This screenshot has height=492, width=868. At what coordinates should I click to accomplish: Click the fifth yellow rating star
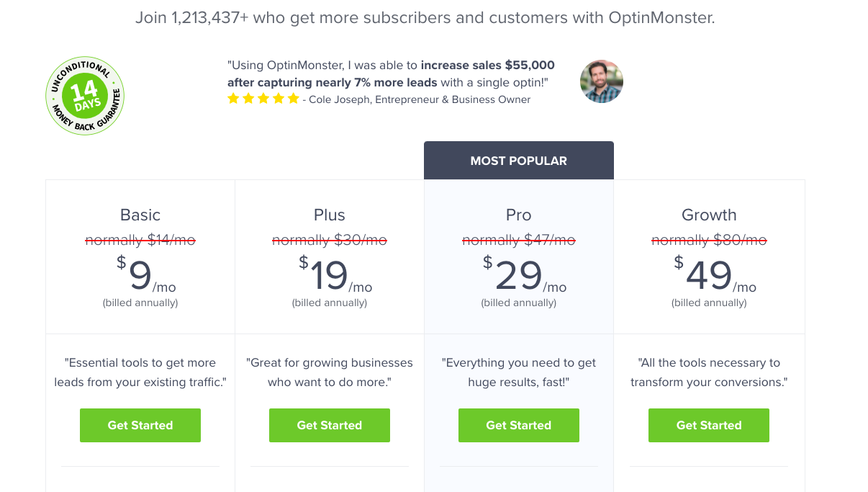point(293,99)
